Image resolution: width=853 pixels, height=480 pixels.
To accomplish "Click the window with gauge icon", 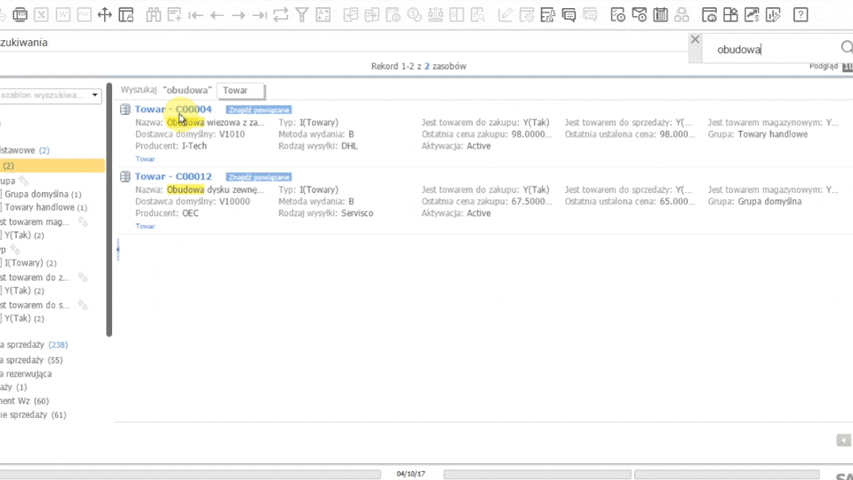I will click(709, 15).
